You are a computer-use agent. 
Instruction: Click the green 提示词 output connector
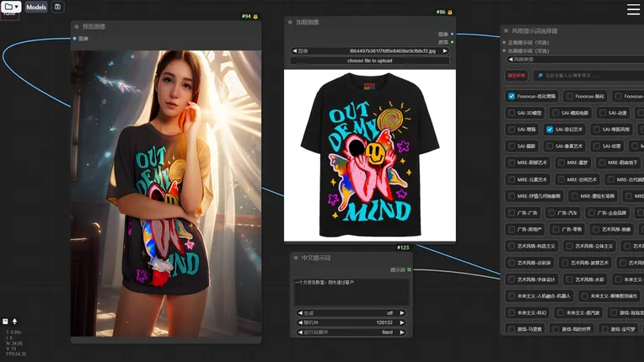(410, 269)
